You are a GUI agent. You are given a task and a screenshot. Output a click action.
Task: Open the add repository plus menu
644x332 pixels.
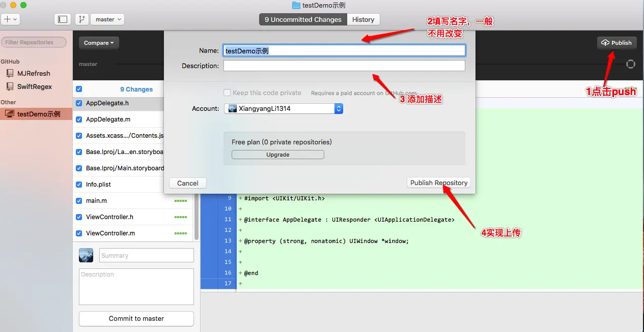(x=10, y=19)
